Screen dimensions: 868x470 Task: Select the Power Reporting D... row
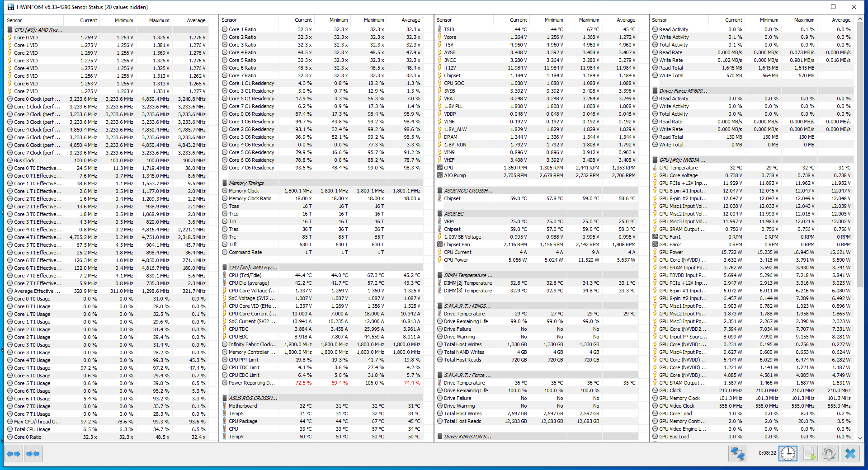pos(322,383)
